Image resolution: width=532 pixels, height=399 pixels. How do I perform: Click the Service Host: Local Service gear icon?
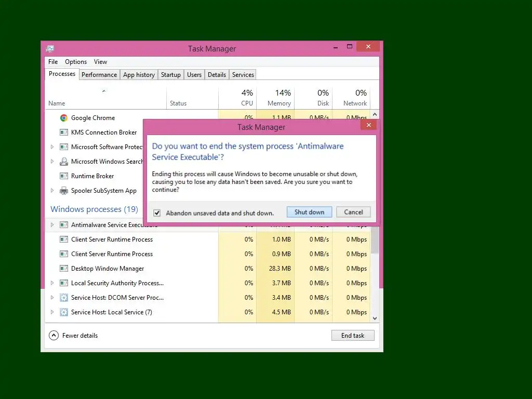point(63,312)
